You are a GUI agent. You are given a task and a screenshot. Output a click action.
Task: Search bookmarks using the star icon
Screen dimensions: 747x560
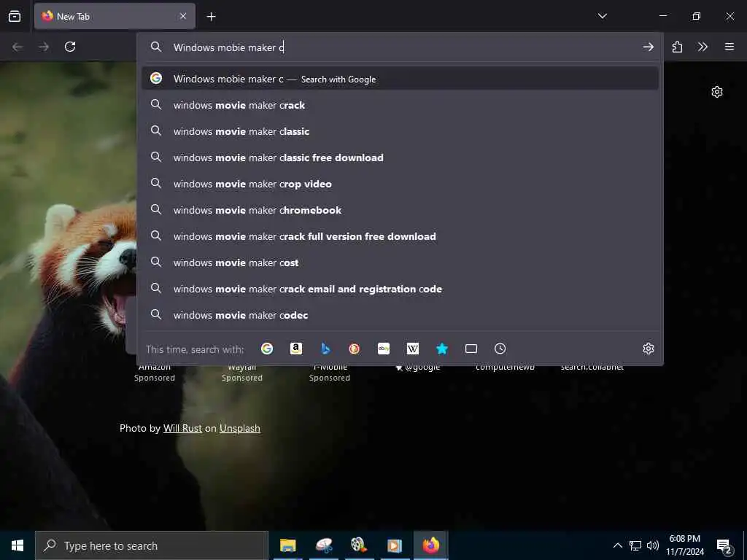click(442, 349)
